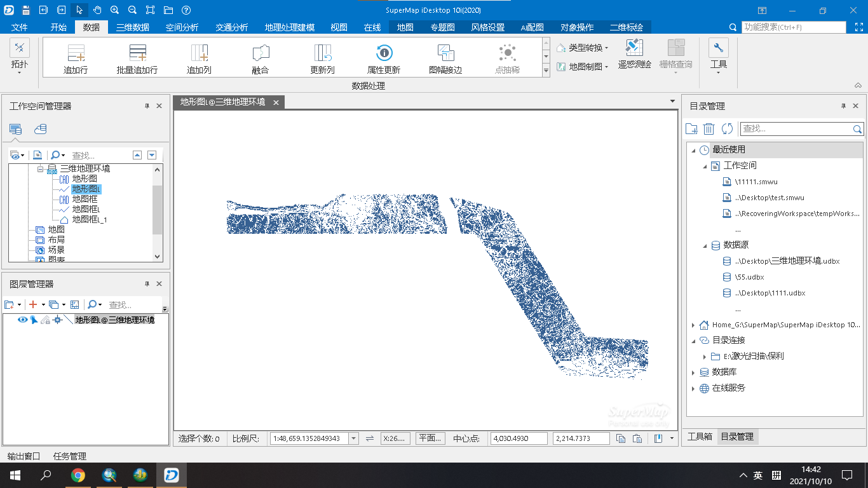Click the 融合 (dissolve) puzzle icon

tap(261, 53)
